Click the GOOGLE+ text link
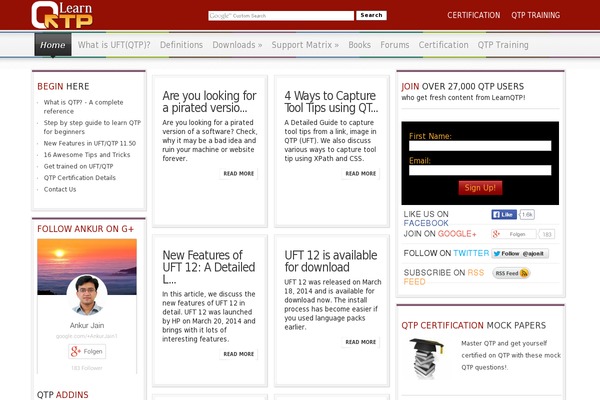Viewport: 600px width, 400px height. 457,233
